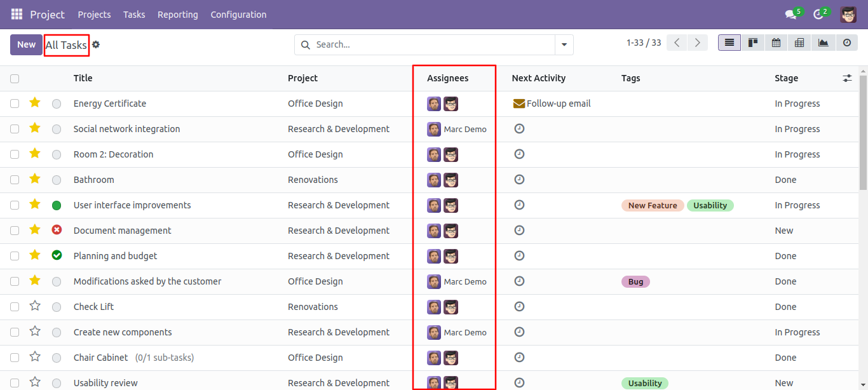
Task: Click assignee avatars on Energy Certificate row
Action: pos(443,104)
